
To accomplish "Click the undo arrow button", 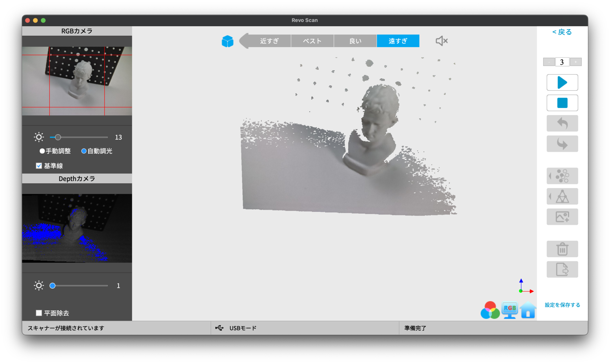I will (x=562, y=123).
